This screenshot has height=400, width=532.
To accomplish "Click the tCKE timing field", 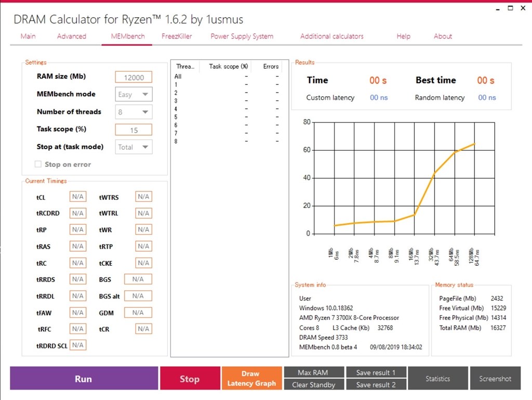I will click(x=143, y=263).
